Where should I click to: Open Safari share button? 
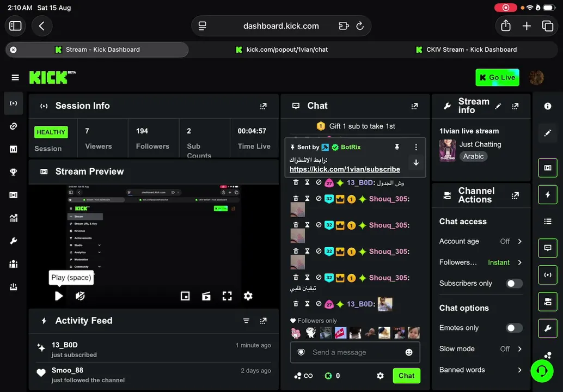tap(505, 26)
